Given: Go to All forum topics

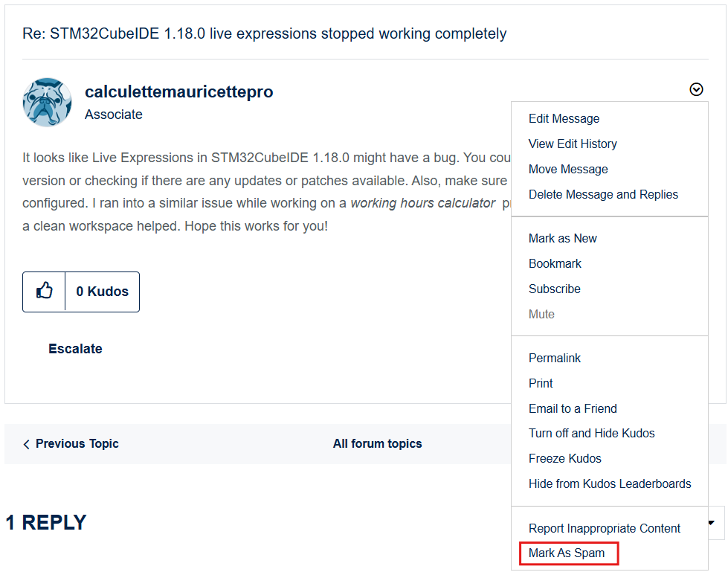Looking at the screenshot, I should pos(377,444).
